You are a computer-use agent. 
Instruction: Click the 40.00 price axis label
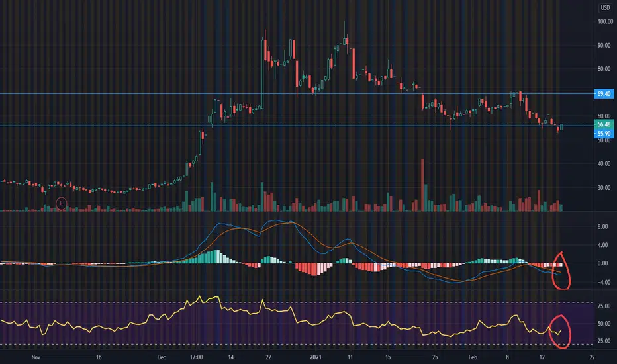click(x=604, y=163)
